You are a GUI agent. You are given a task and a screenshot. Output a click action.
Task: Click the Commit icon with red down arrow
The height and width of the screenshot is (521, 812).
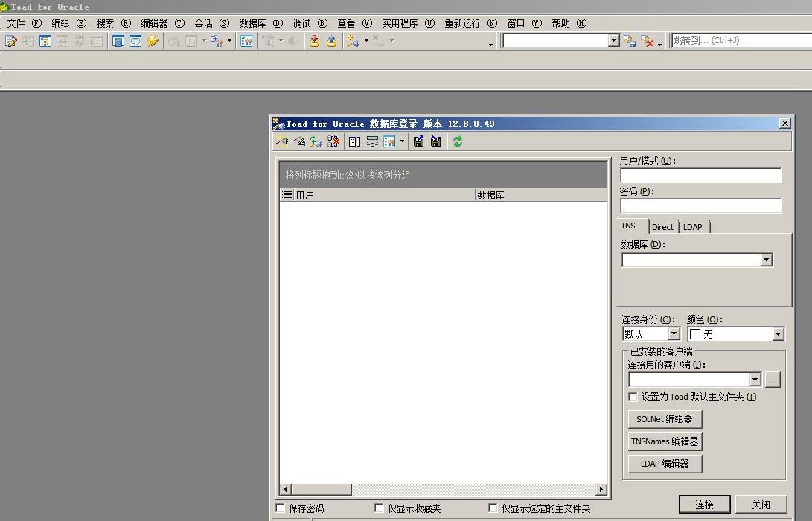click(314, 41)
